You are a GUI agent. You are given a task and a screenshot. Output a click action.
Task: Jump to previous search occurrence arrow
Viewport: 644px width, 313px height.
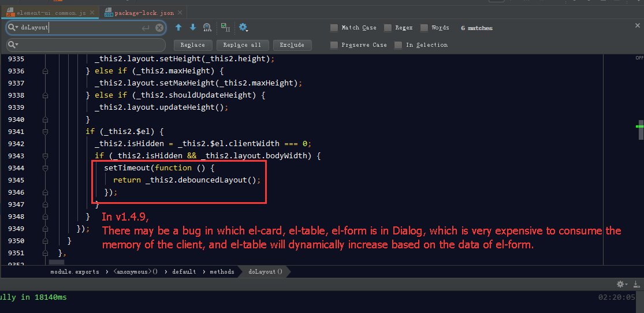point(178,28)
